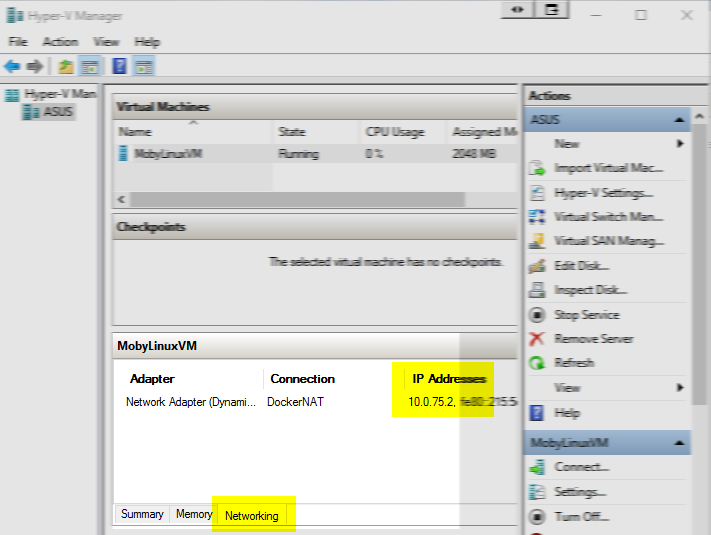
Task: Click the Virtual Machines horizontal scrollbar
Action: (x=300, y=199)
